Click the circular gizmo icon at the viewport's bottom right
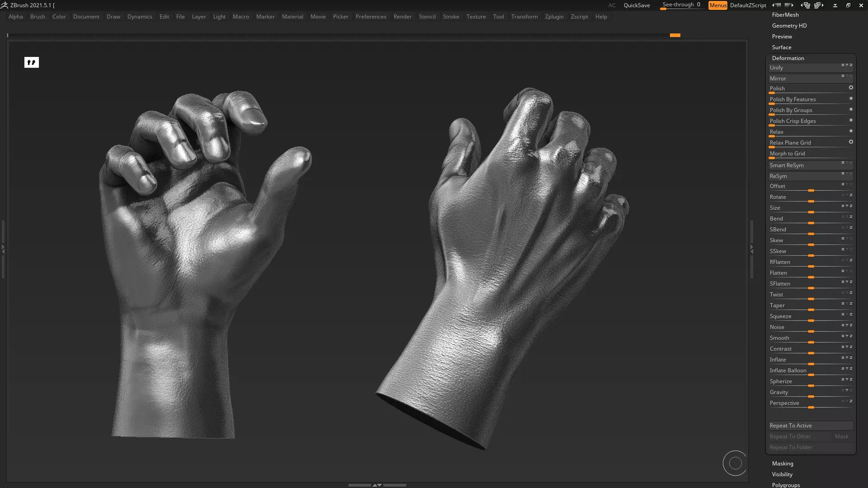Screen dimensions: 868x488 coord(735,463)
